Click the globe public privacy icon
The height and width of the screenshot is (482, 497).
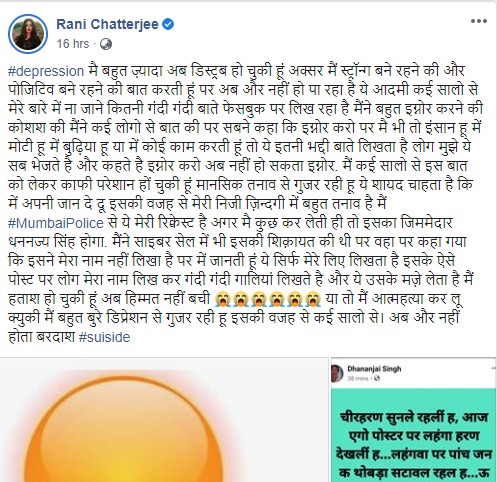(106, 44)
